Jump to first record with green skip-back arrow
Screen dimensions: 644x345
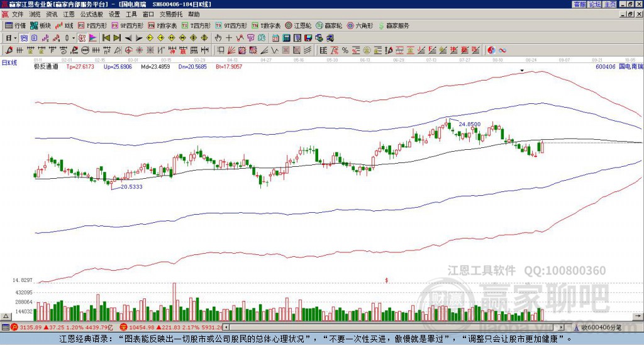(x=106, y=38)
